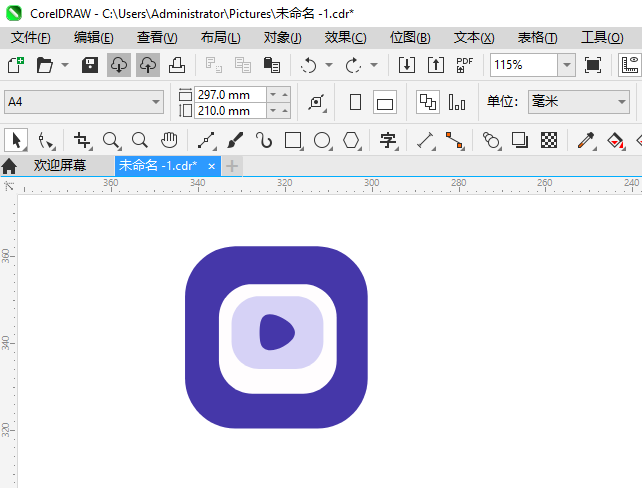Screen dimensions: 642x488
Task: Select the second magnifier tool
Action: [x=140, y=140]
